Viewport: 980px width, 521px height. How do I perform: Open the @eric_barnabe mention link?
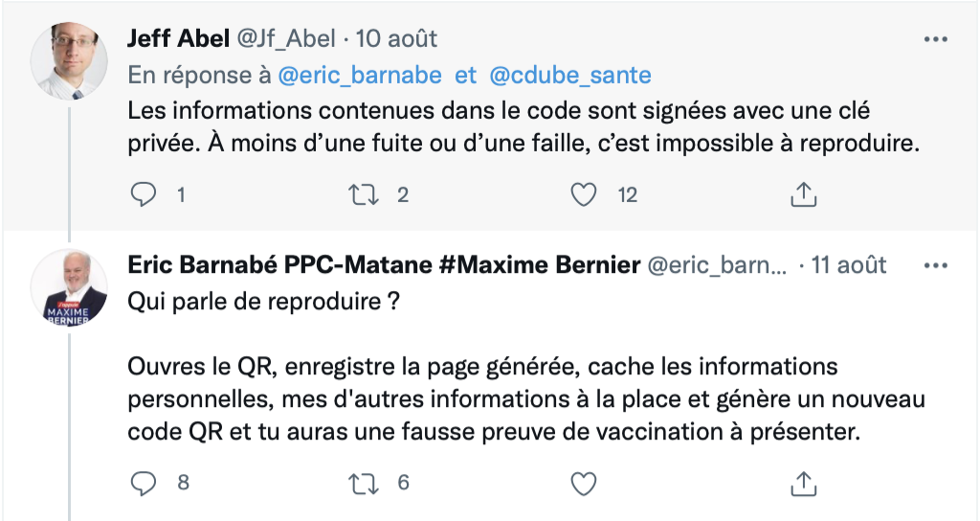[360, 75]
